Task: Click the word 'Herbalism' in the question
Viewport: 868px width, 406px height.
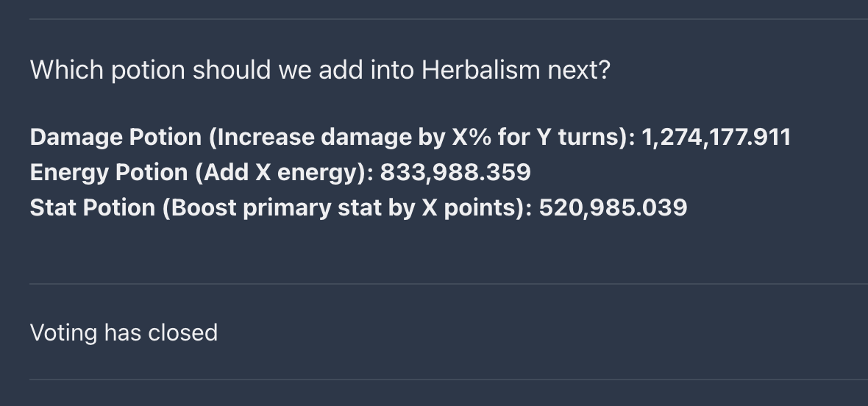Action: click(480, 71)
